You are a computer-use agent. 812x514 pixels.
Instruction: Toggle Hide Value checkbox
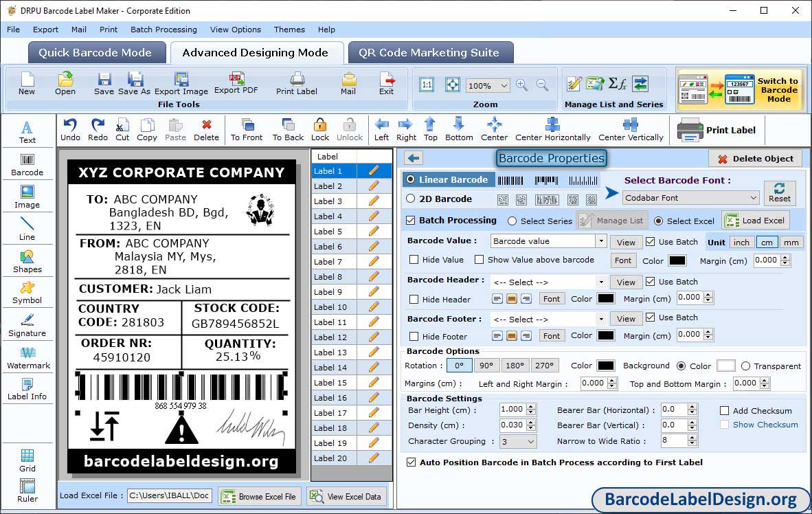tap(414, 260)
